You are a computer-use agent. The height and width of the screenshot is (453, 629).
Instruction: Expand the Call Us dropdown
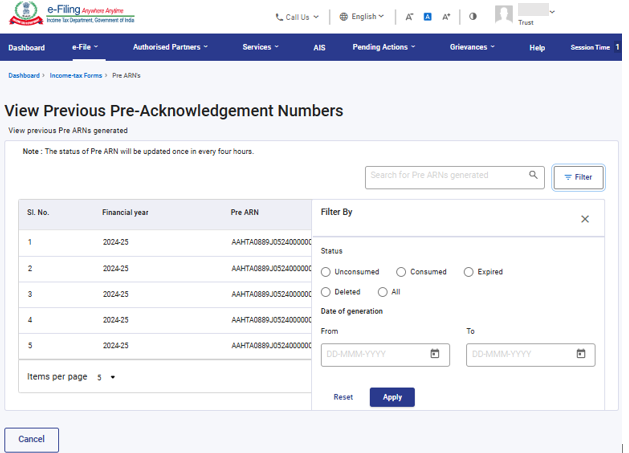click(x=297, y=17)
